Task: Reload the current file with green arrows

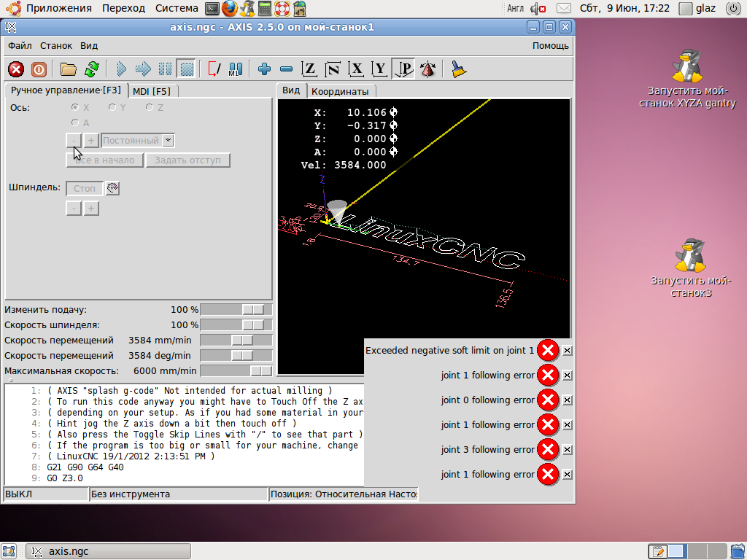Action: [91, 69]
